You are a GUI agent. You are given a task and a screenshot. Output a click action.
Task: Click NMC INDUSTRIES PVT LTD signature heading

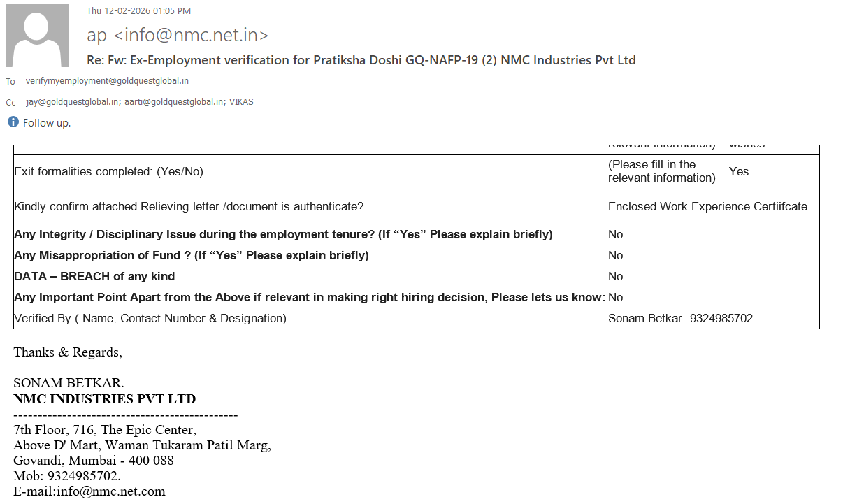click(104, 400)
